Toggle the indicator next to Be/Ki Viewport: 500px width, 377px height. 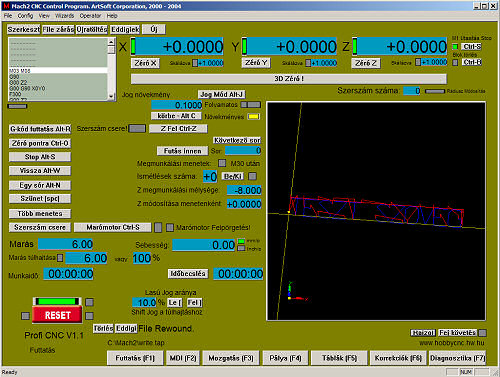253,176
